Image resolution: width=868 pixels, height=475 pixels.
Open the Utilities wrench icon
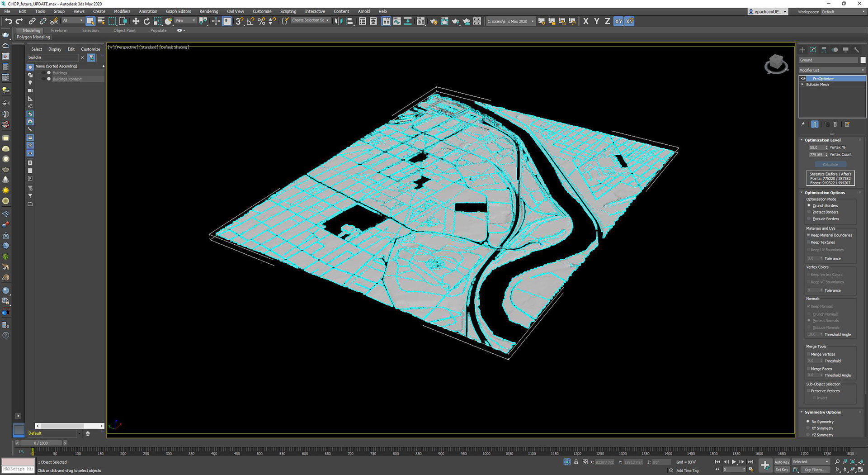tap(856, 50)
